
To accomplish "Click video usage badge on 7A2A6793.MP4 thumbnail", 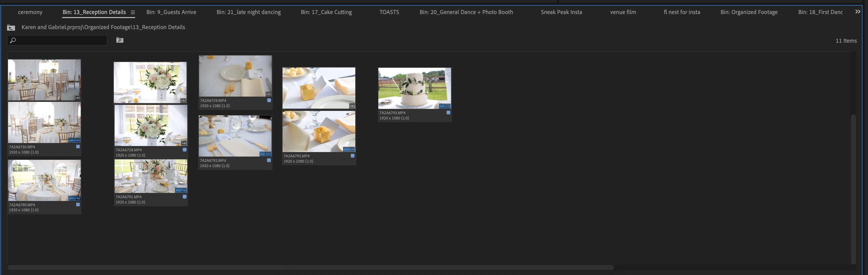I will click(442, 106).
